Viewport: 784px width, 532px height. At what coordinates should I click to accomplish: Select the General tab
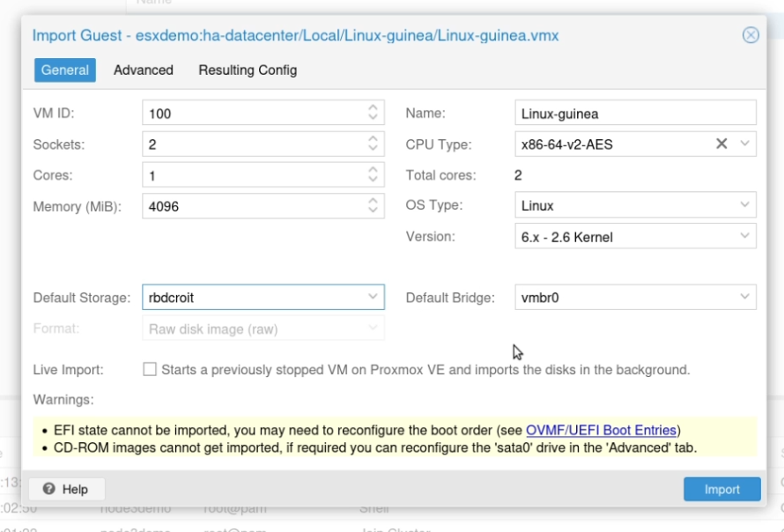pyautogui.click(x=65, y=70)
